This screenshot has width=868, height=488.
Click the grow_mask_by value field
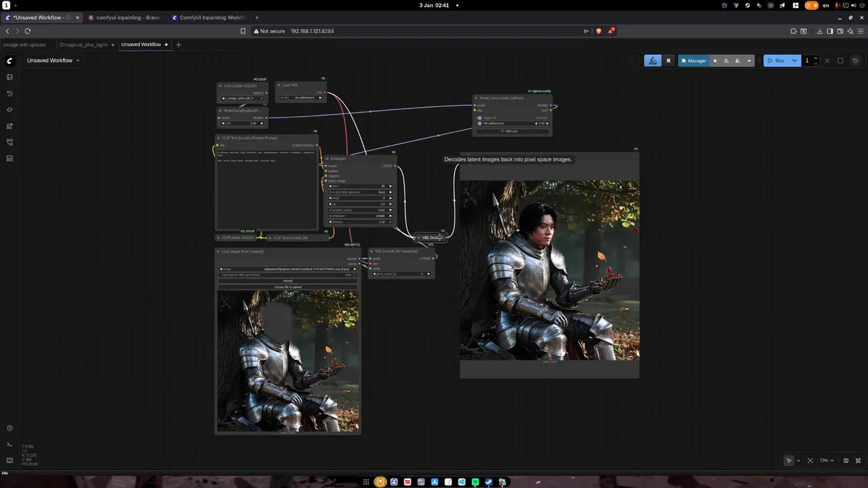pos(401,274)
